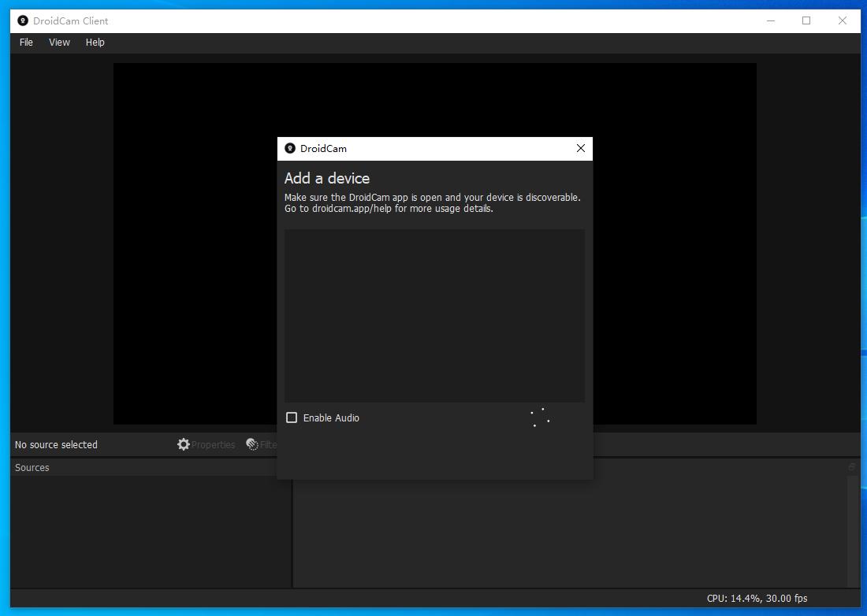
Task: Click the DroidCam Client title bar logo
Action: pos(23,20)
